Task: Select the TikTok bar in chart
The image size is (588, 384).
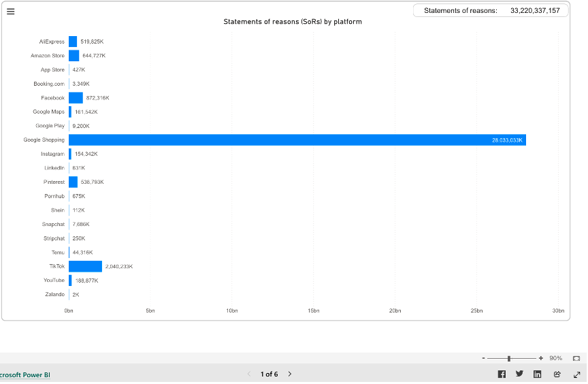Action: (85, 266)
